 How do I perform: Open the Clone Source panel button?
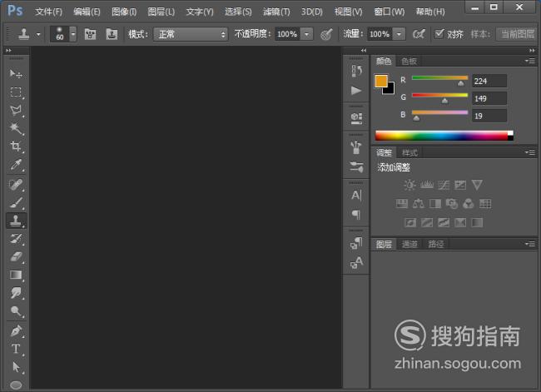pos(112,34)
